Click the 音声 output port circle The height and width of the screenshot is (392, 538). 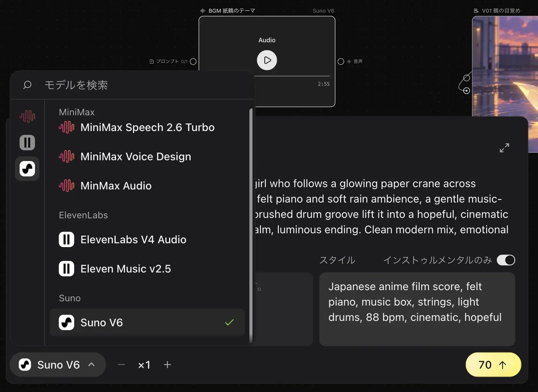pos(341,61)
